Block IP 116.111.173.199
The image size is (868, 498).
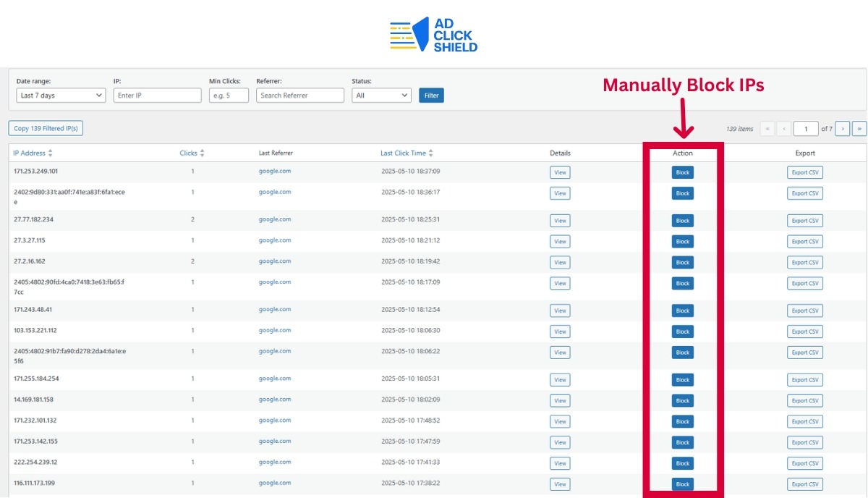click(x=682, y=484)
